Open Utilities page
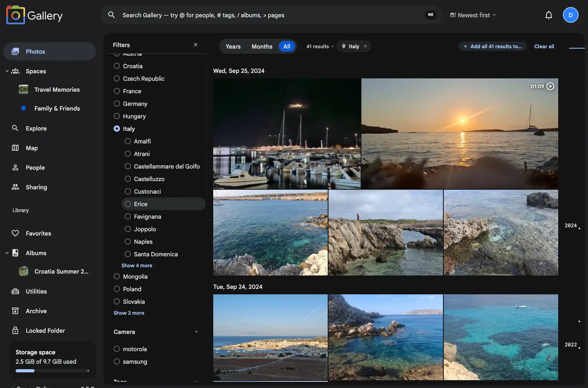 coord(36,291)
